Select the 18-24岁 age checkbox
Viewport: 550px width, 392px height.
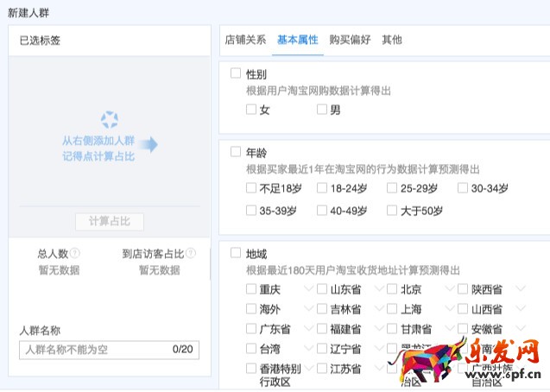pyautogui.click(x=322, y=188)
